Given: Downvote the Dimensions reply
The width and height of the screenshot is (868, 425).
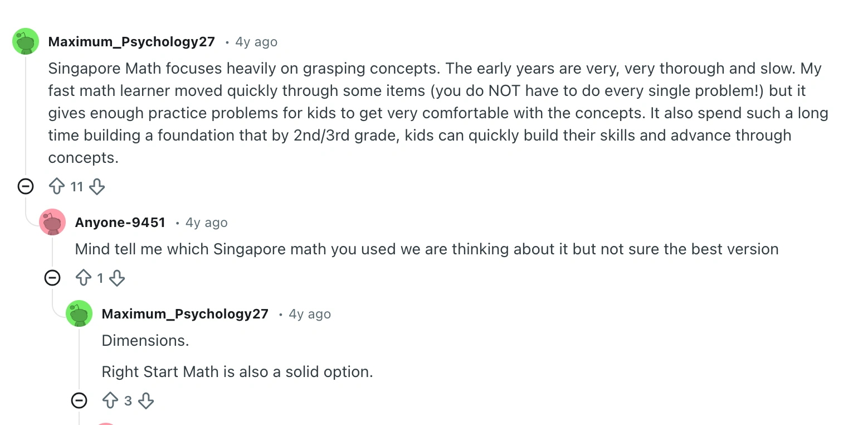Looking at the screenshot, I should click(x=146, y=400).
